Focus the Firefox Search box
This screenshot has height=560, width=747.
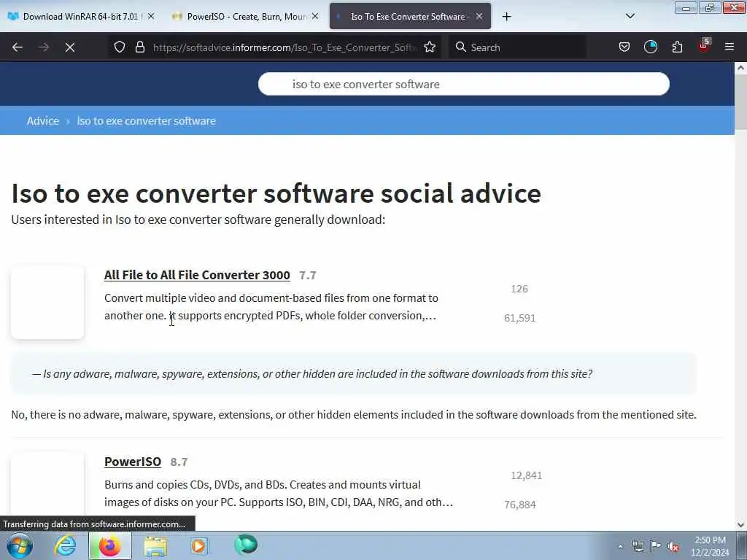pyautogui.click(x=517, y=47)
